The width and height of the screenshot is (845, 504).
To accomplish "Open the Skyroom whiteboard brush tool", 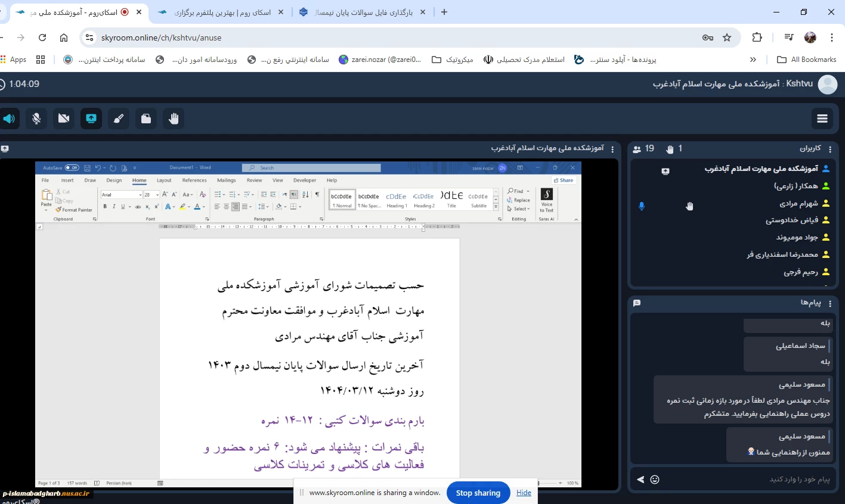I will (119, 119).
